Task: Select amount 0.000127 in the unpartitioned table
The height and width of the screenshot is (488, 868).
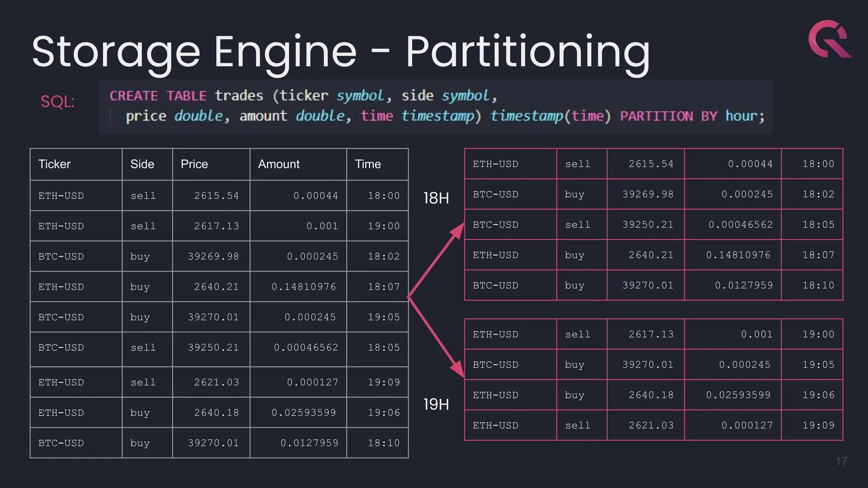Action: 313,383
